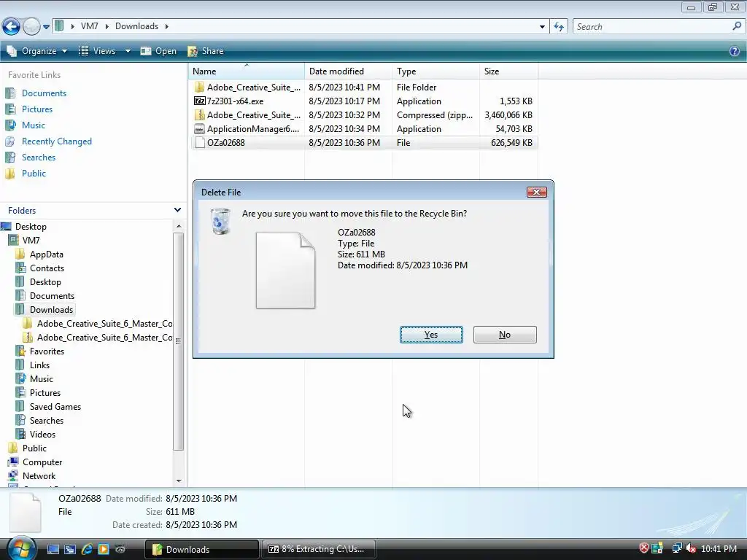Select the Adobe_Creative_Suite File Folder row
Viewport: 747px width, 560px height.
point(364,87)
